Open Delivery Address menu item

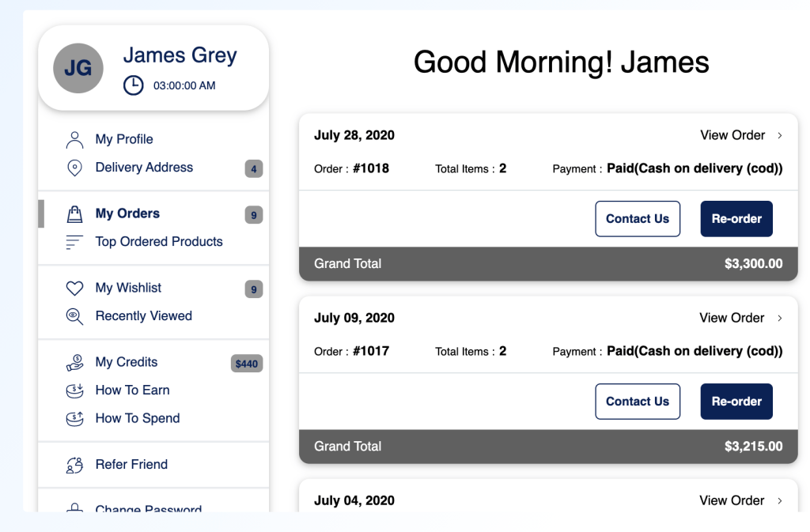(x=144, y=167)
